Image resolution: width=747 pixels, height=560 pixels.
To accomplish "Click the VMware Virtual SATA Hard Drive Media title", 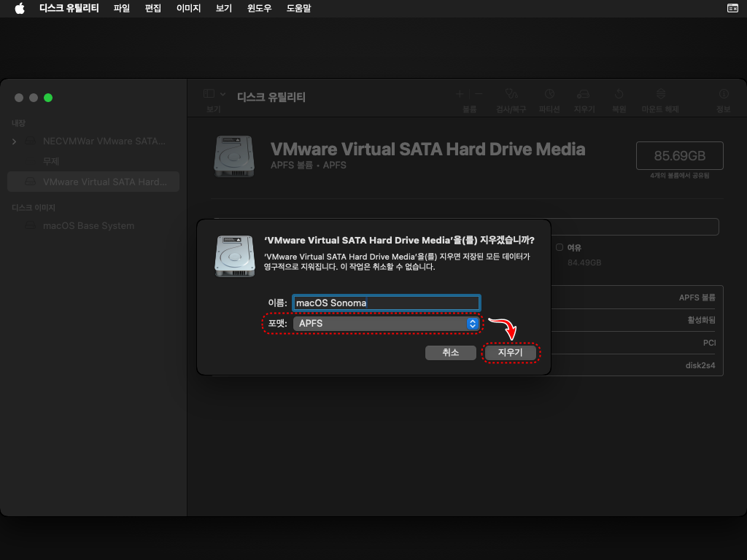I will (427, 149).
